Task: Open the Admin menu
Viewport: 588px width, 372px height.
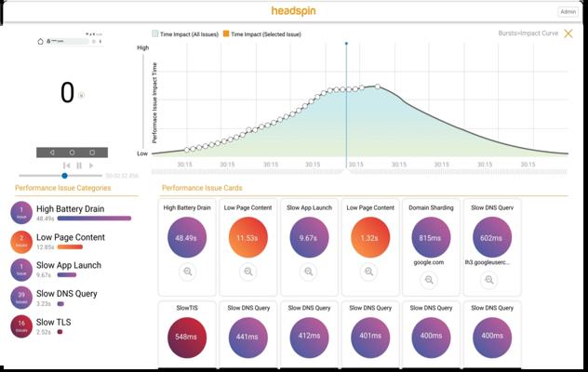Action: tap(568, 11)
